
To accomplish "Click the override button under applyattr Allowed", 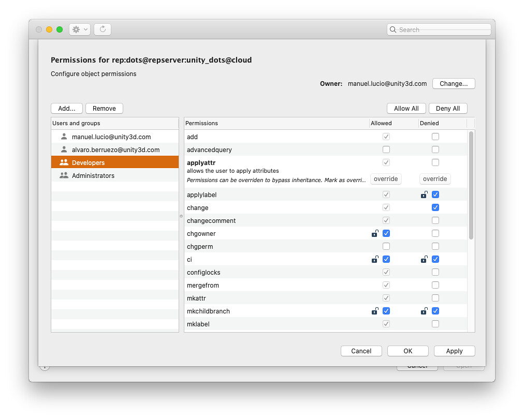I will 385,178.
